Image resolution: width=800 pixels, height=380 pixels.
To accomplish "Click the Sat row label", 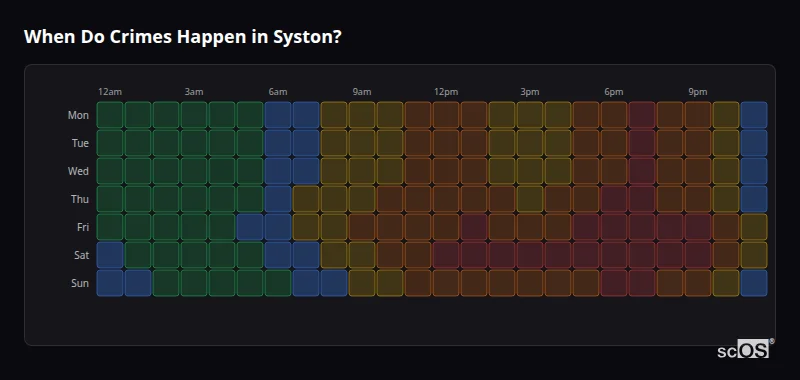I will pos(81,255).
